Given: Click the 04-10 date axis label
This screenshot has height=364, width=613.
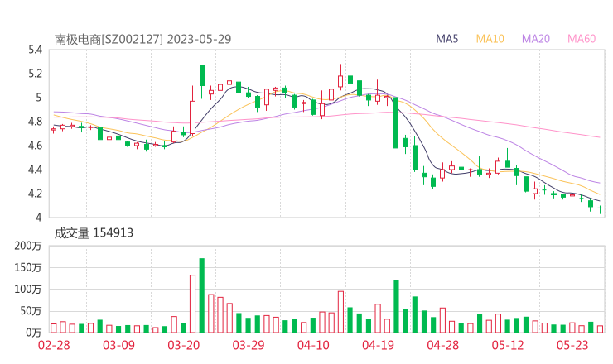Looking at the screenshot, I should (x=313, y=345).
